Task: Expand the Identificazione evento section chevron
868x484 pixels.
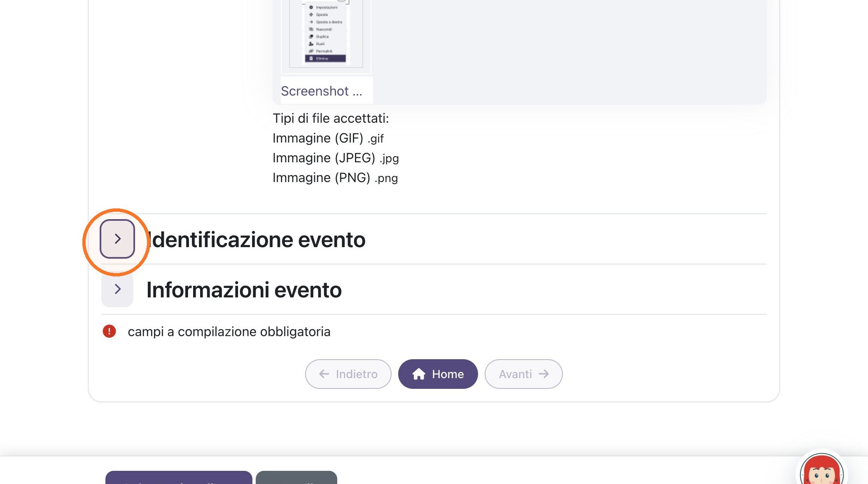Action: pos(117,239)
